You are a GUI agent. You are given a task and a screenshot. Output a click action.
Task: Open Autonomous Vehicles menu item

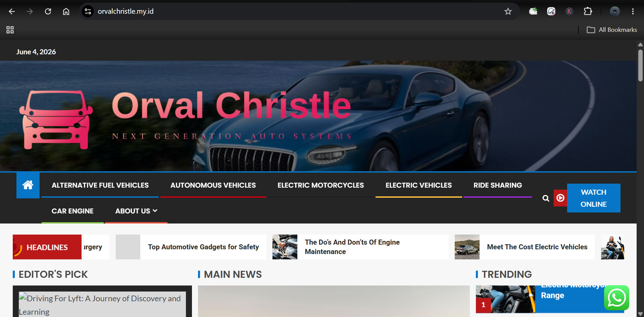coord(213,185)
